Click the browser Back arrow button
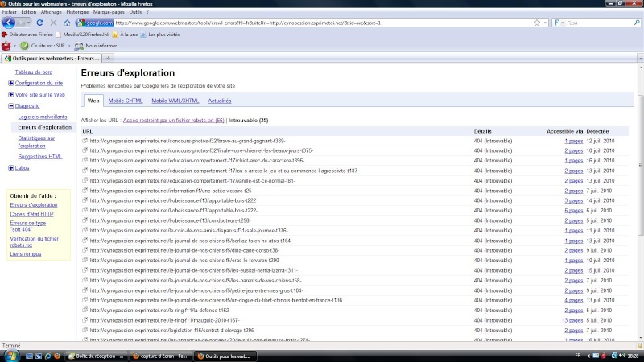The image size is (644, 362). click(9, 23)
